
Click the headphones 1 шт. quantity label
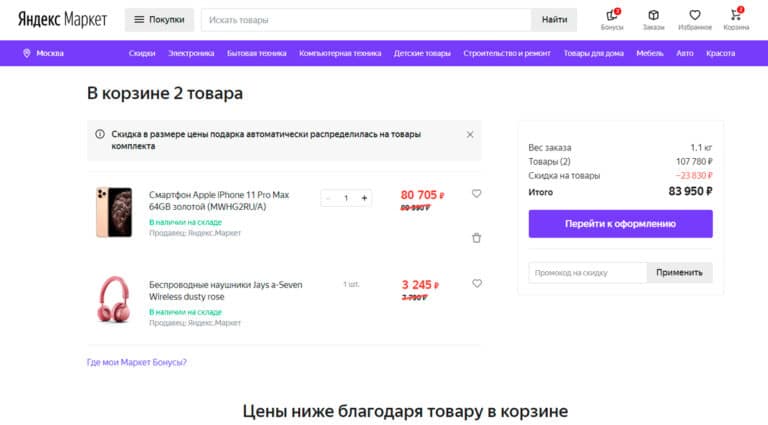pos(351,284)
